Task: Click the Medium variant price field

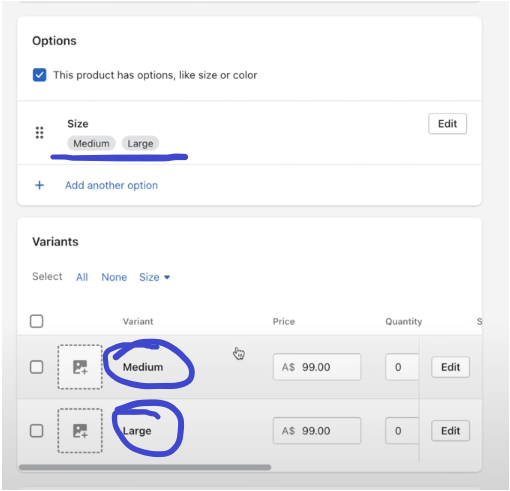Action: pyautogui.click(x=317, y=367)
